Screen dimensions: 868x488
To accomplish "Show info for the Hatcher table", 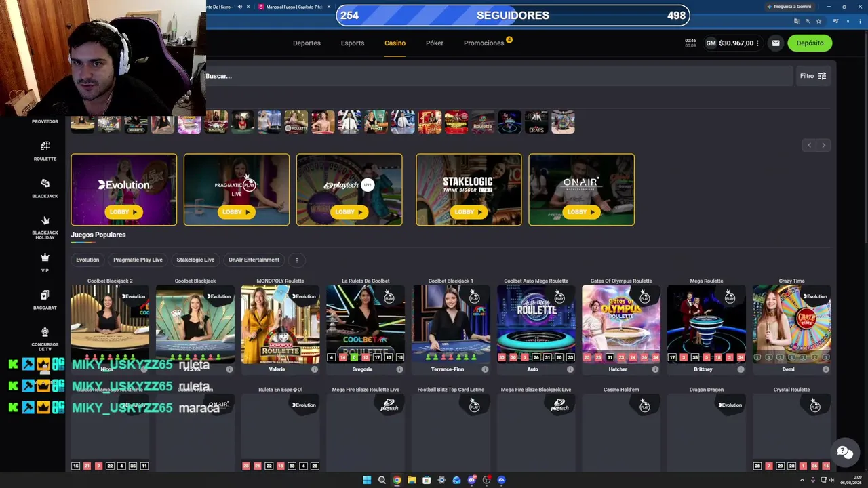I will pos(655,369).
